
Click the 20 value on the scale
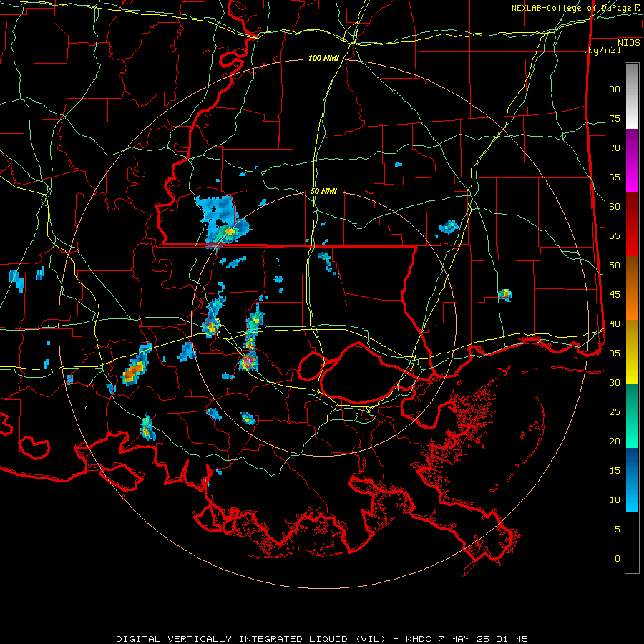pyautogui.click(x=615, y=441)
